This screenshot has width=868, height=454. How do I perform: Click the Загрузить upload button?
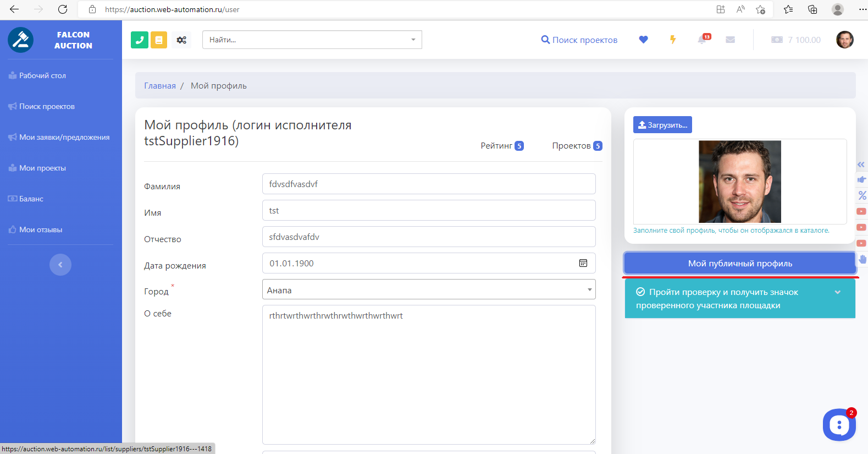coord(662,125)
